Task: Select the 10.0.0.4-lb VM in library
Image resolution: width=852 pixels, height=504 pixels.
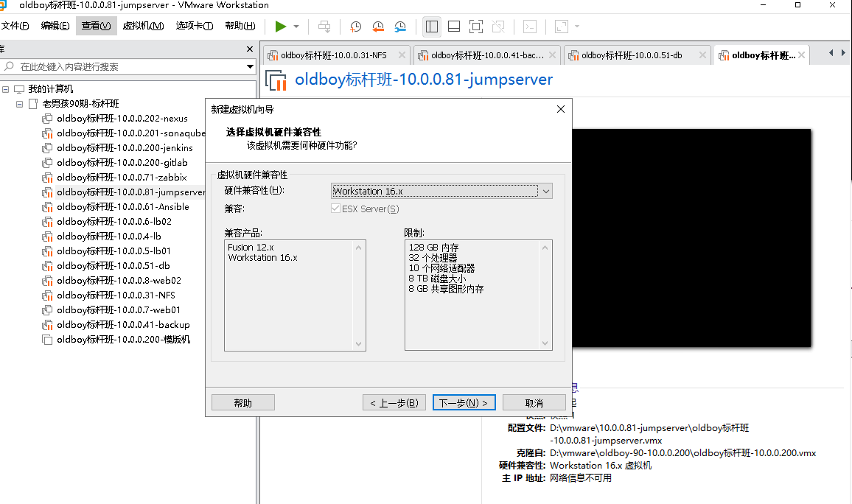Action: [x=108, y=237]
